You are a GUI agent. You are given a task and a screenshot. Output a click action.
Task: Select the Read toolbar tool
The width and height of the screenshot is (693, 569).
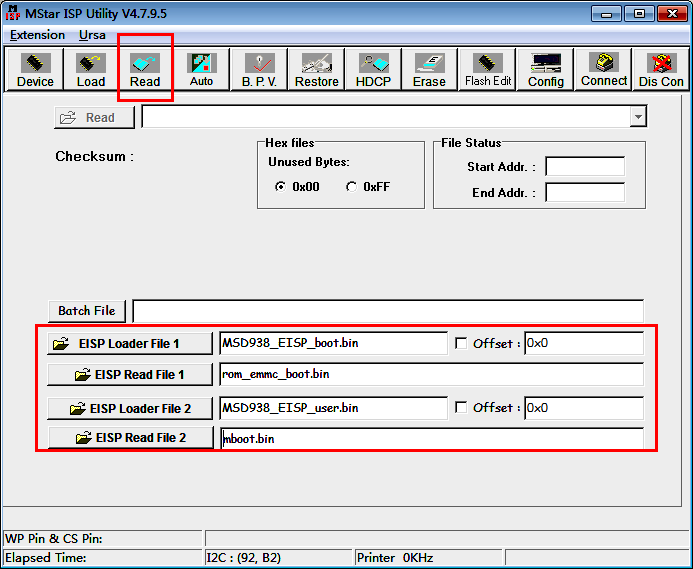[x=145, y=70]
